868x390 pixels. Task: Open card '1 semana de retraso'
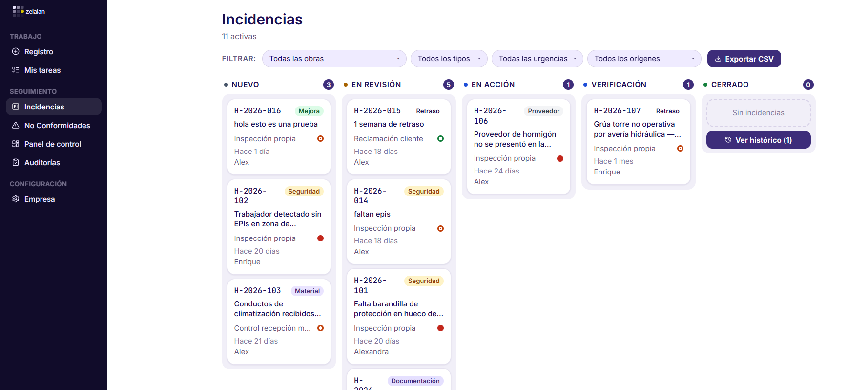click(399, 137)
